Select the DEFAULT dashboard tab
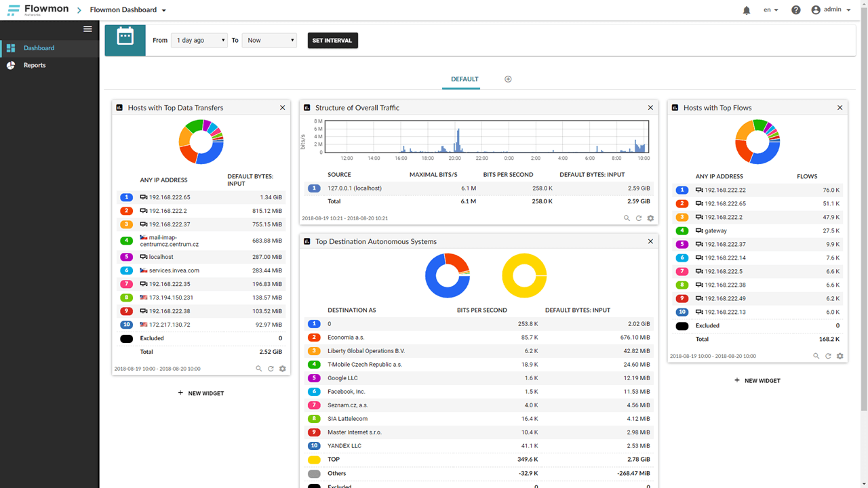 coord(465,79)
